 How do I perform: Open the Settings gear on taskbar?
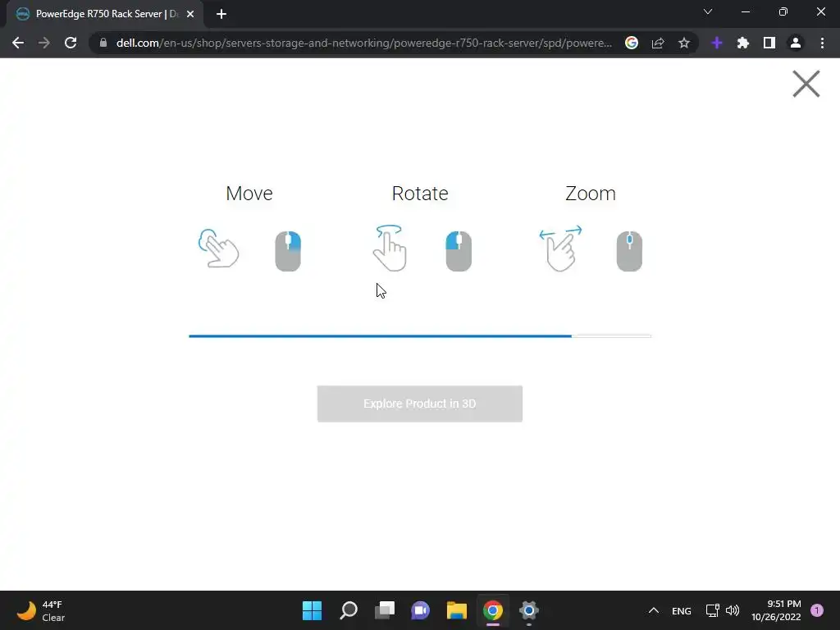529,610
